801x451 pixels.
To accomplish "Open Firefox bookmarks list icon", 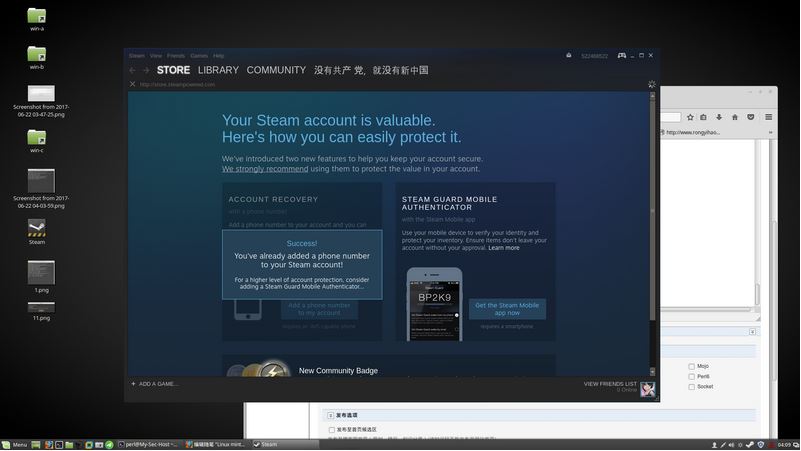I will tap(703, 117).
